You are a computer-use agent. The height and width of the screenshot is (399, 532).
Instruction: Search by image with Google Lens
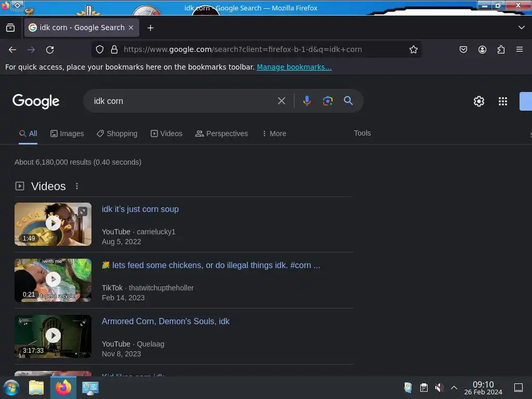pos(327,101)
